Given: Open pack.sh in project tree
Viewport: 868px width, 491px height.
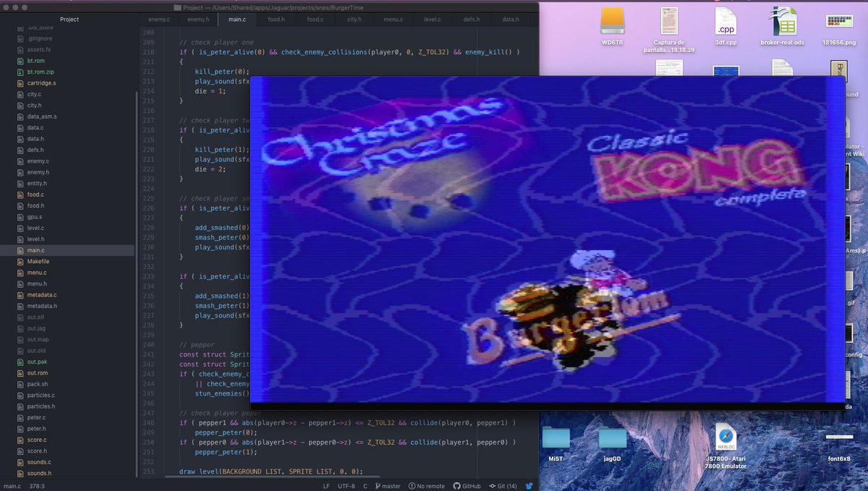Looking at the screenshot, I should (37, 384).
